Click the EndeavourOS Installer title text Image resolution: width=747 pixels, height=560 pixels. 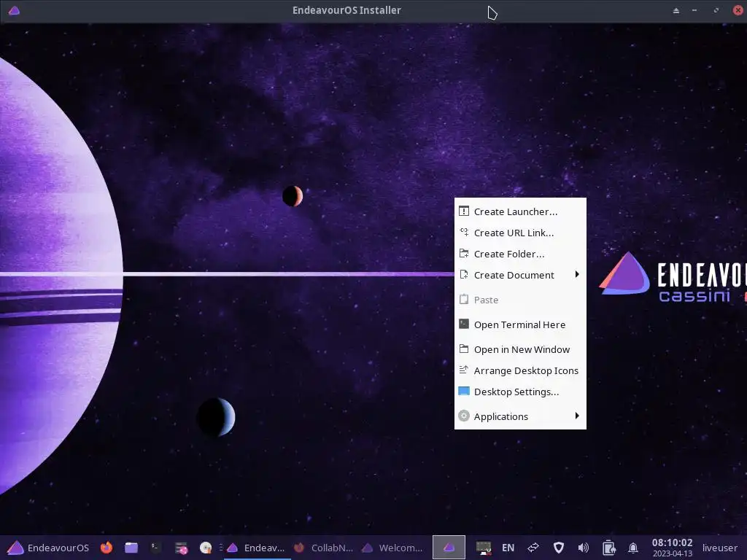click(x=347, y=10)
